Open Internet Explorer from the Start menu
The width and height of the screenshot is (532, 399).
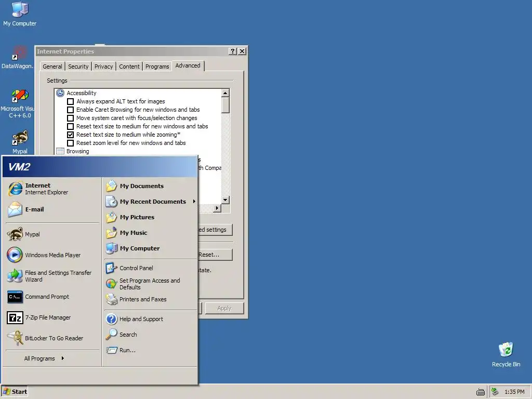(x=52, y=189)
